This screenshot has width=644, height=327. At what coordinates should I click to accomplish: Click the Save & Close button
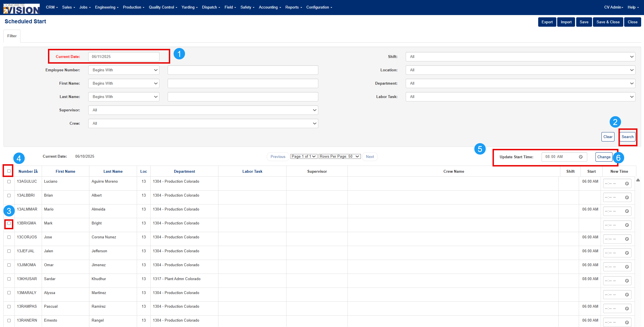click(608, 22)
